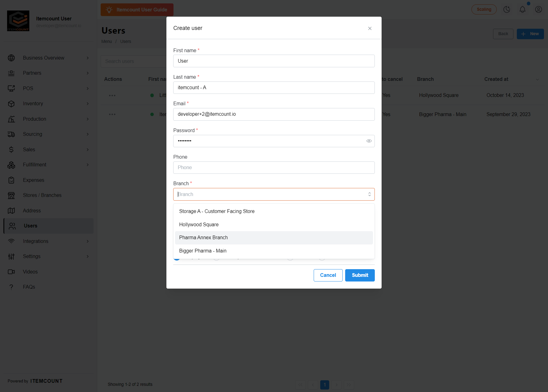Toggle password visibility eye icon
The height and width of the screenshot is (392, 548).
(x=369, y=141)
